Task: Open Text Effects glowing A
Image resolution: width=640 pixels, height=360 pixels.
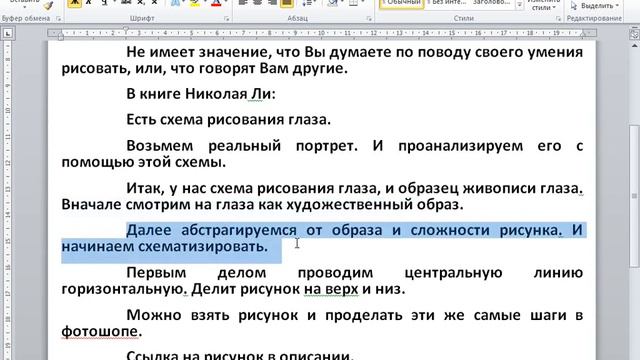Action: tap(175, 3)
